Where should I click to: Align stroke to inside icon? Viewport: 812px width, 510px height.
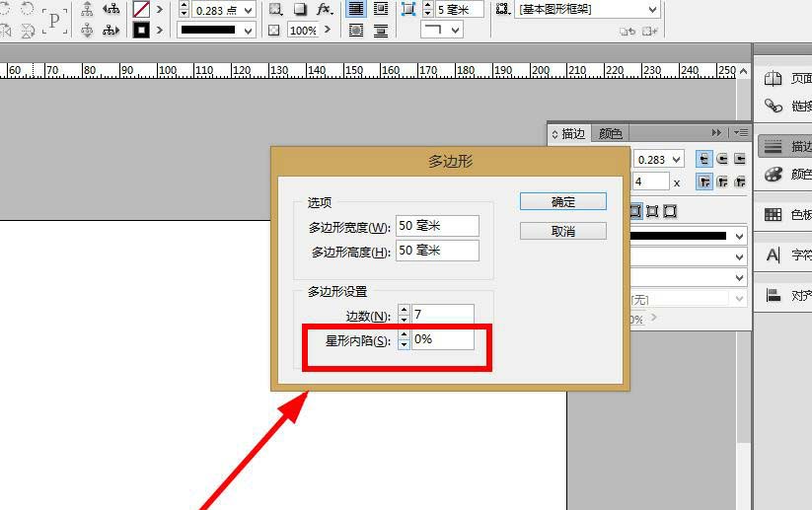pos(652,211)
